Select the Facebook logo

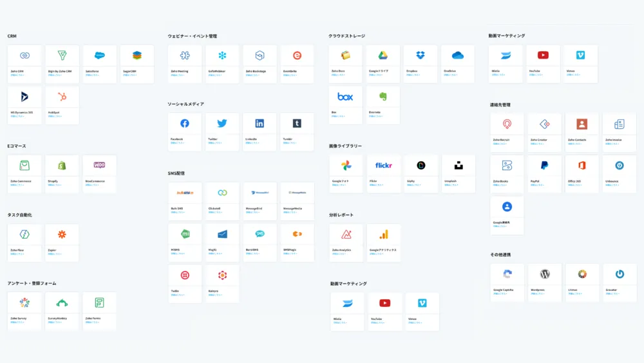point(185,123)
